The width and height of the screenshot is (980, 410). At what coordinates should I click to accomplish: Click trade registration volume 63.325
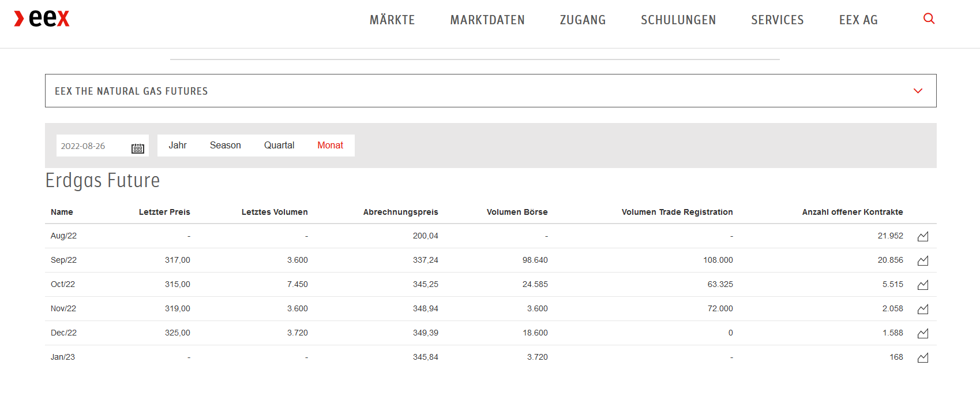coord(720,284)
